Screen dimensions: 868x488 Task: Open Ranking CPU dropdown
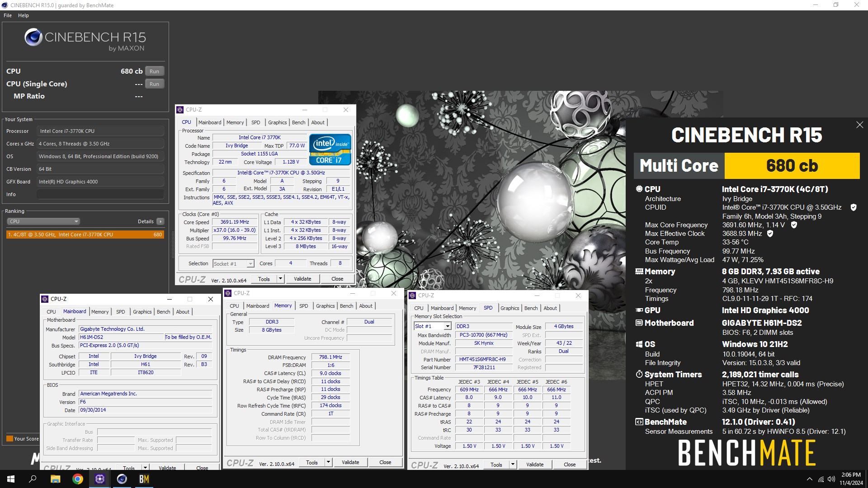tap(43, 221)
